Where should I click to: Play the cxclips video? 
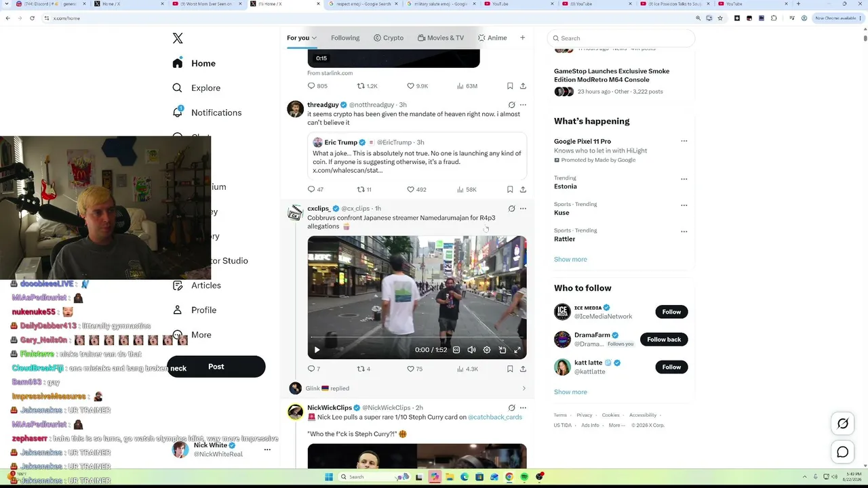click(x=317, y=350)
